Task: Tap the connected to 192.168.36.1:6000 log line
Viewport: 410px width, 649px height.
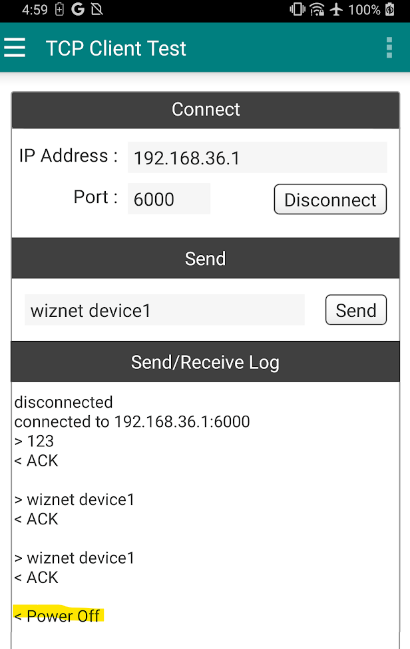Action: pos(132,421)
